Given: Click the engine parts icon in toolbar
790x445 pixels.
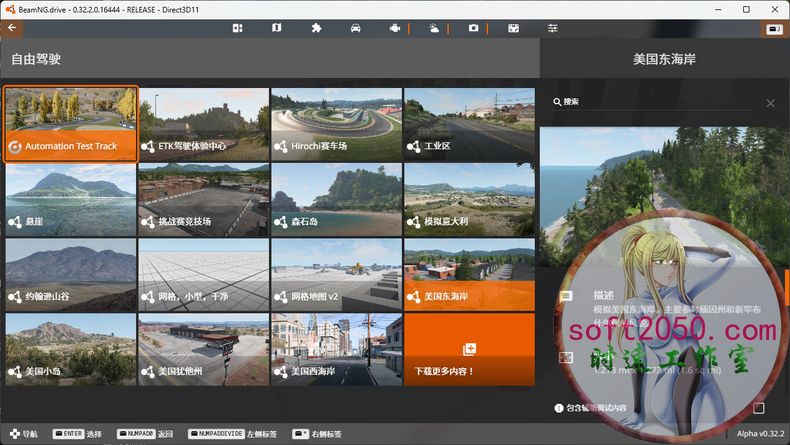Looking at the screenshot, I should click(x=395, y=28).
